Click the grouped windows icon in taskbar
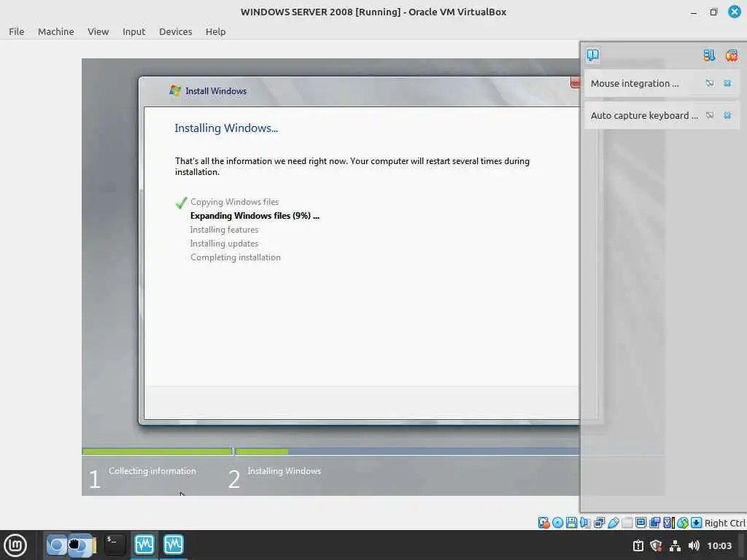 [x=71, y=545]
